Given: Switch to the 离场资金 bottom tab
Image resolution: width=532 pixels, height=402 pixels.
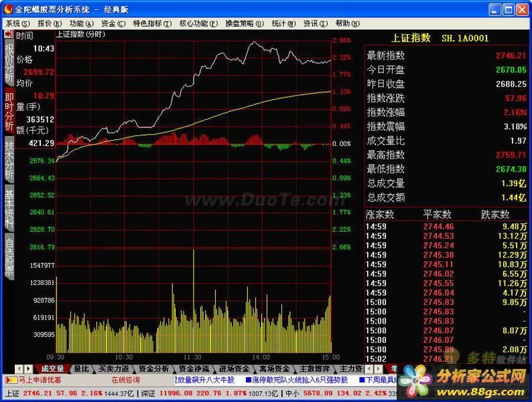Looking at the screenshot, I should coord(275,368).
